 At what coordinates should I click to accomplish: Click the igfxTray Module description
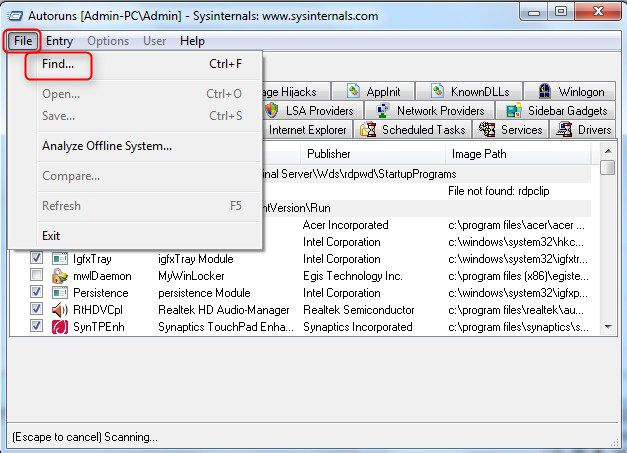(196, 259)
